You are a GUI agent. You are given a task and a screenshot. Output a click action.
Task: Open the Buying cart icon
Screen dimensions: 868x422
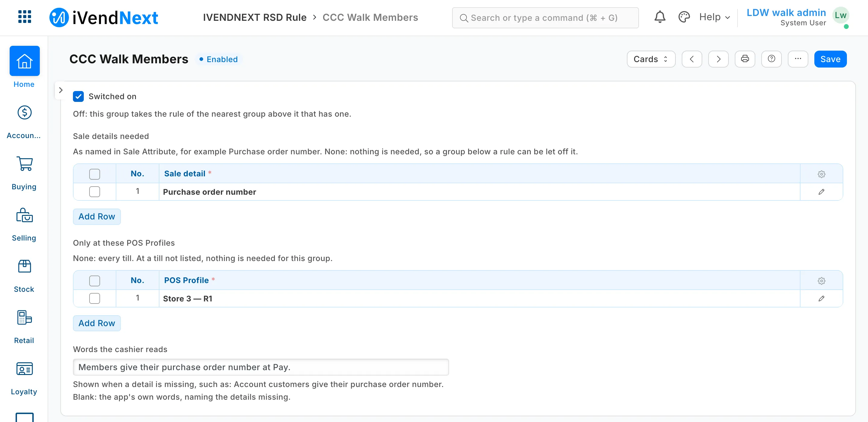(x=24, y=164)
